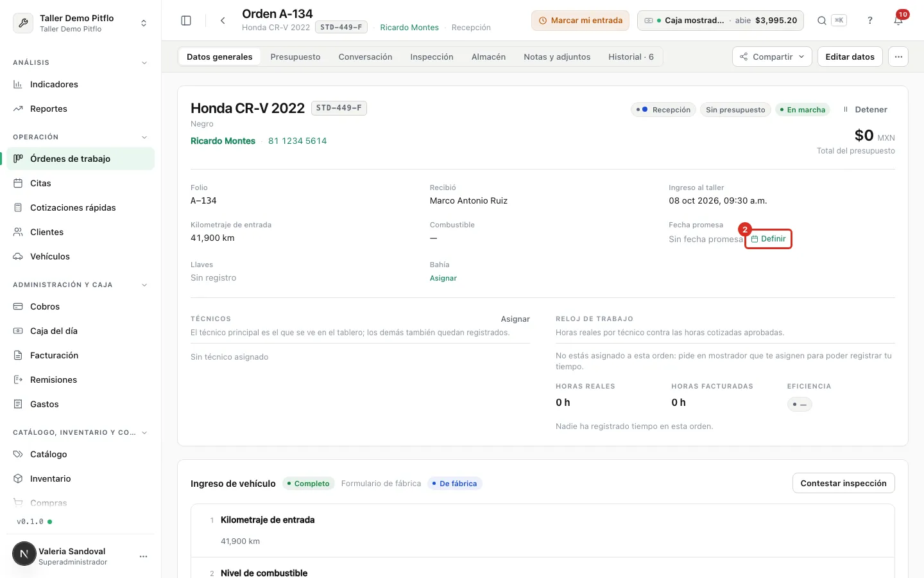Open the Compartir dropdown

point(772,57)
